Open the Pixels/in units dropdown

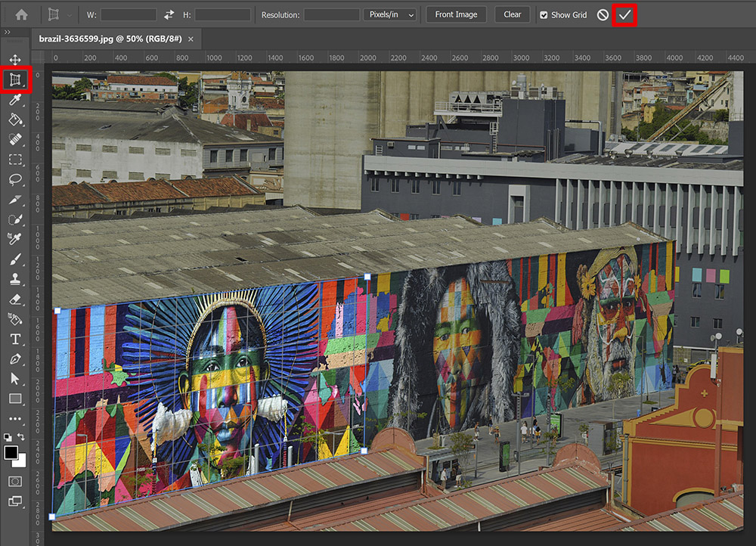click(x=390, y=15)
